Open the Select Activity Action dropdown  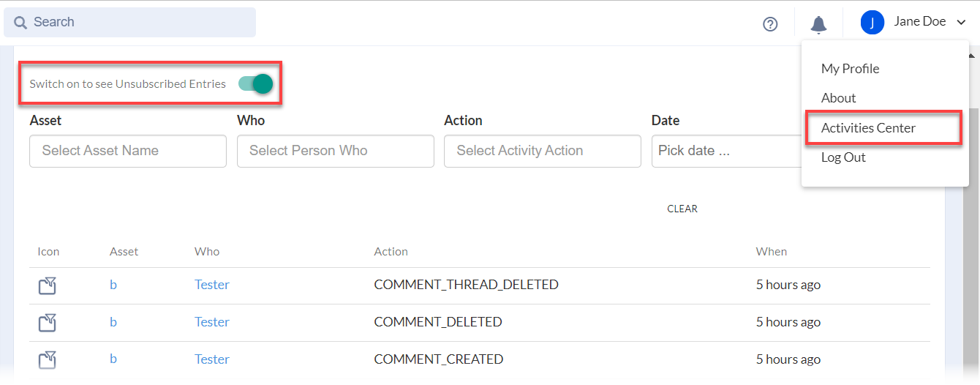point(542,151)
